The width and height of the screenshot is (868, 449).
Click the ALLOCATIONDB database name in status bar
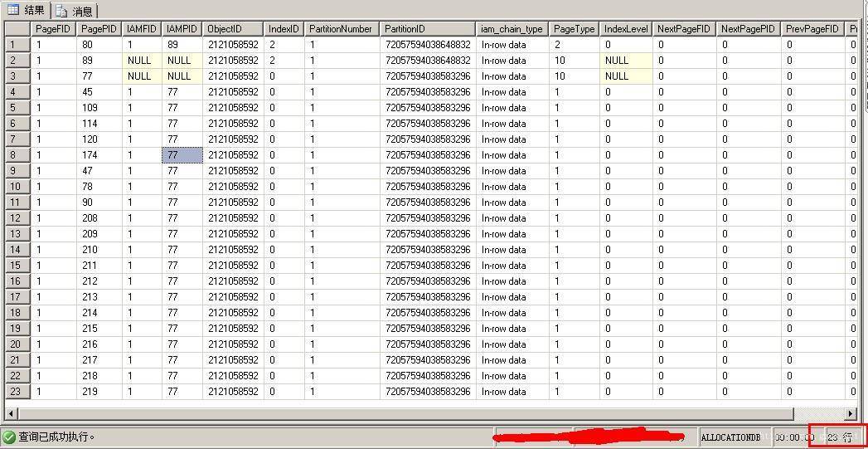(730, 437)
